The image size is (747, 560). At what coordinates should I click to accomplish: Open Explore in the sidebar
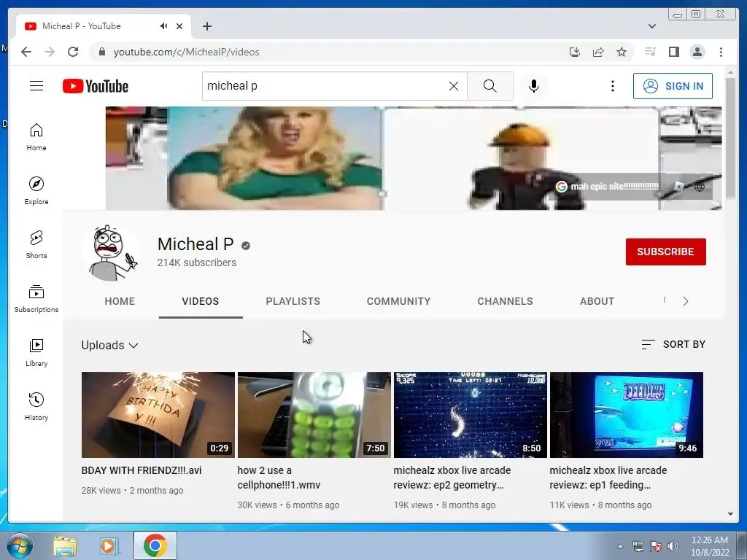tap(36, 191)
